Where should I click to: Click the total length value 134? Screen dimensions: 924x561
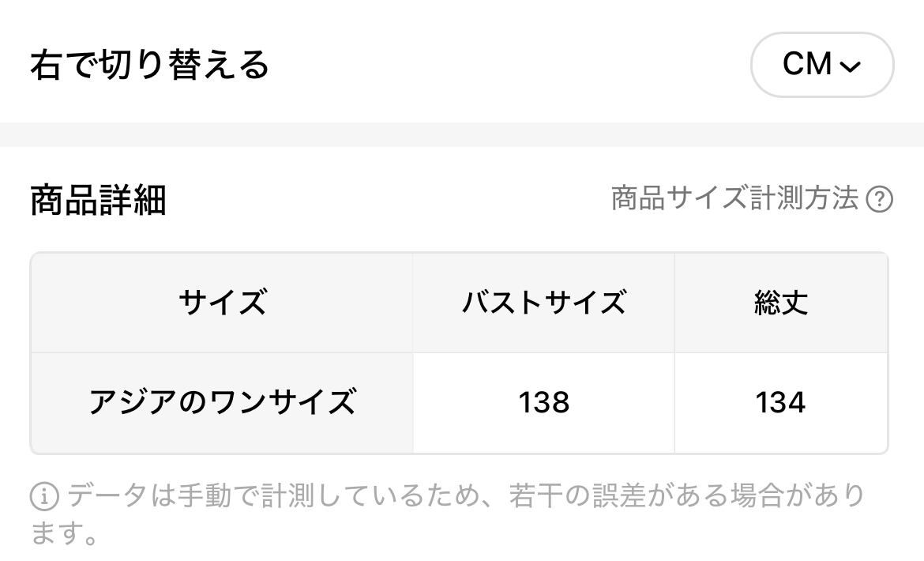coord(780,403)
